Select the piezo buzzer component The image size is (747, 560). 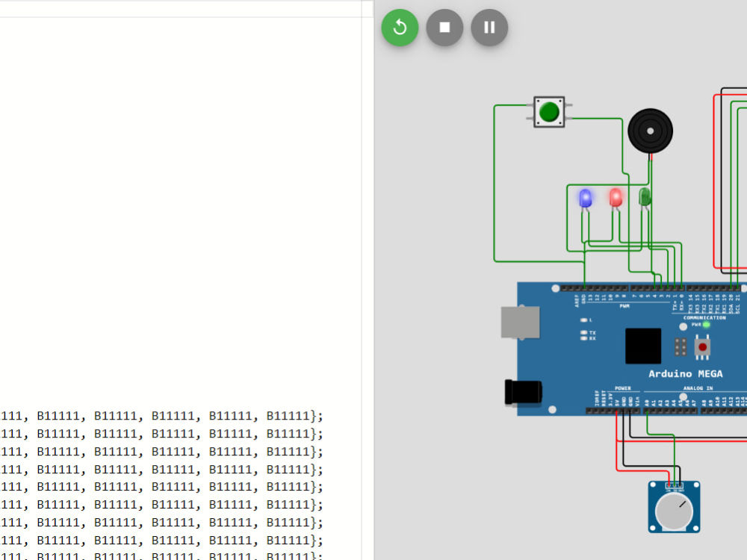pyautogui.click(x=650, y=130)
